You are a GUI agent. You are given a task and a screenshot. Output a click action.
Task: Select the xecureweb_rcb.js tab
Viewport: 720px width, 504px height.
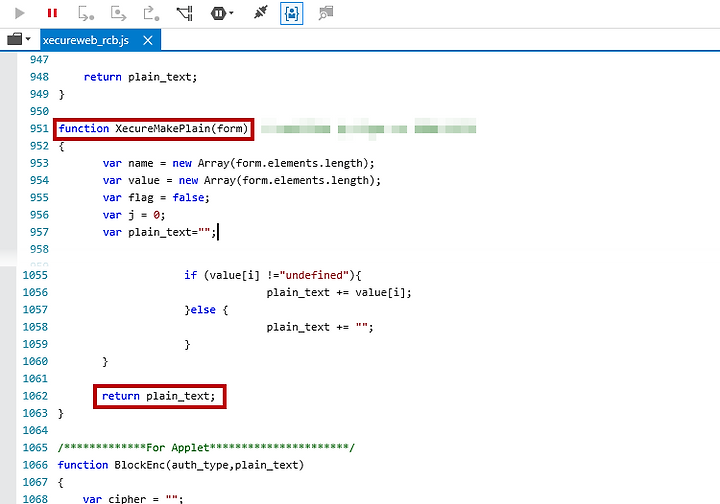click(x=86, y=40)
